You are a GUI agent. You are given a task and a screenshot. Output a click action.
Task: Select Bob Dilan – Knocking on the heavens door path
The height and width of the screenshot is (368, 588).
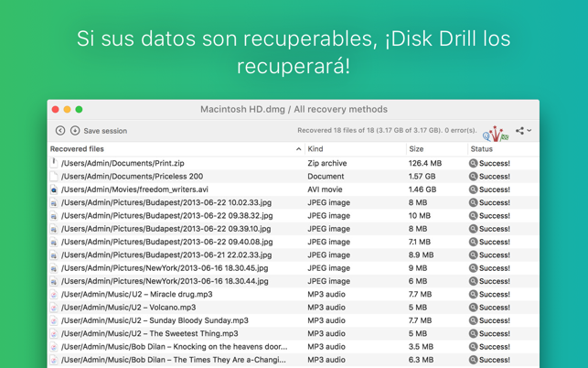click(x=175, y=347)
